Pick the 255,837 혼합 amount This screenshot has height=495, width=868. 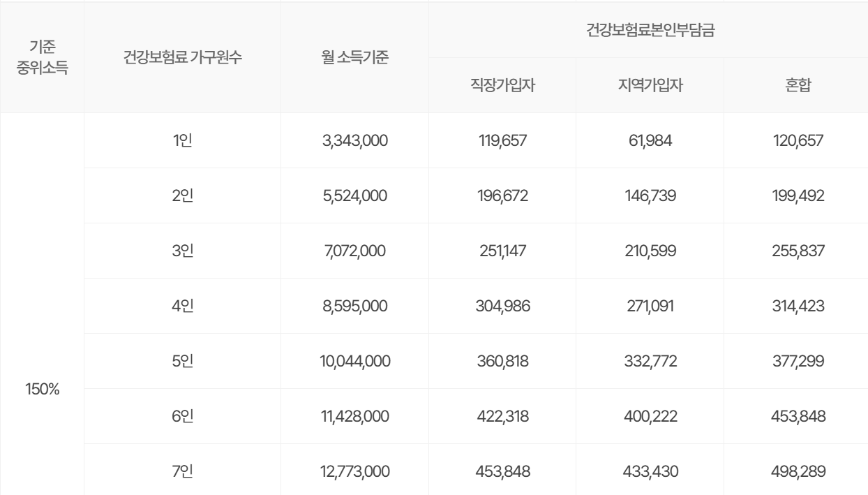point(798,251)
